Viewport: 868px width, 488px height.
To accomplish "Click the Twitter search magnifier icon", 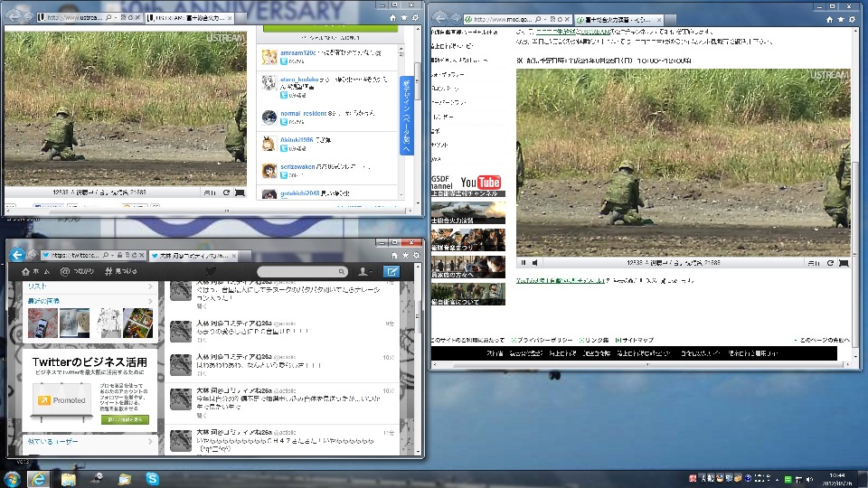I will click(342, 271).
